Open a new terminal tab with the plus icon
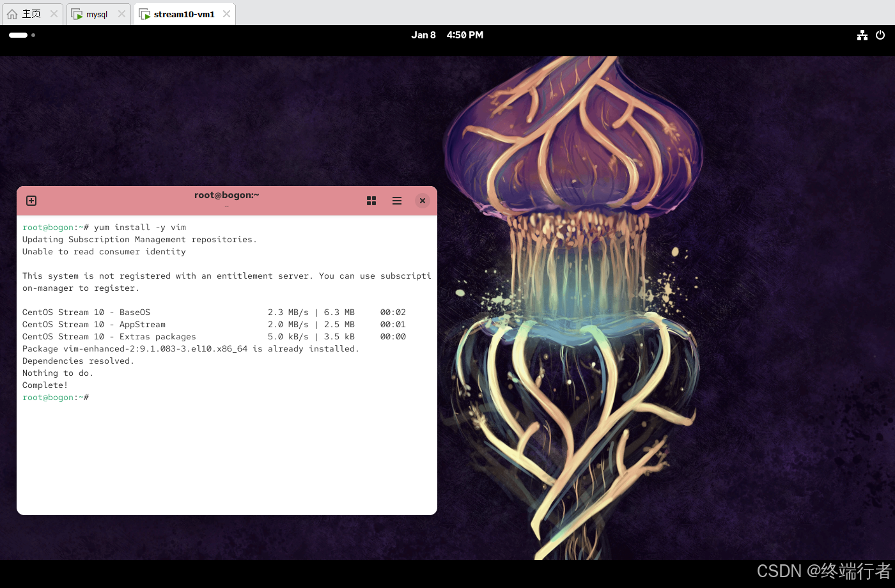895x588 pixels. (x=31, y=201)
